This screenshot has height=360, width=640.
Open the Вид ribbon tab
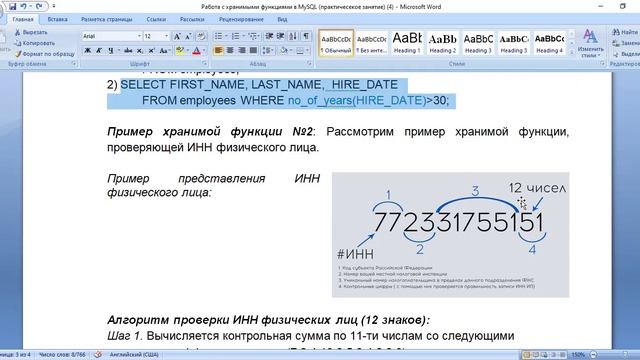pyautogui.click(x=282, y=19)
